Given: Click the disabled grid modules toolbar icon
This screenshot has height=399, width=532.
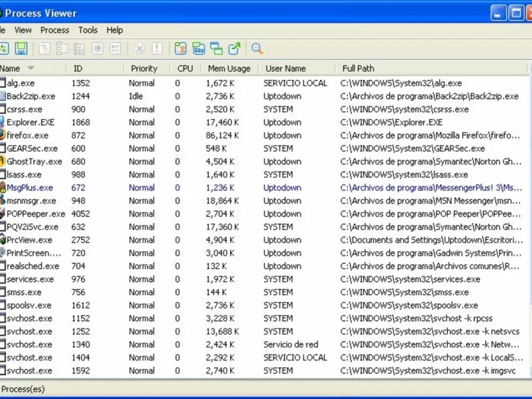Looking at the screenshot, I should point(80,49).
